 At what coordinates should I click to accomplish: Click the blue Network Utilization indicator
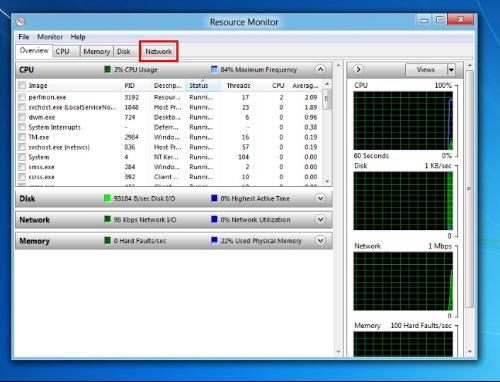[214, 219]
